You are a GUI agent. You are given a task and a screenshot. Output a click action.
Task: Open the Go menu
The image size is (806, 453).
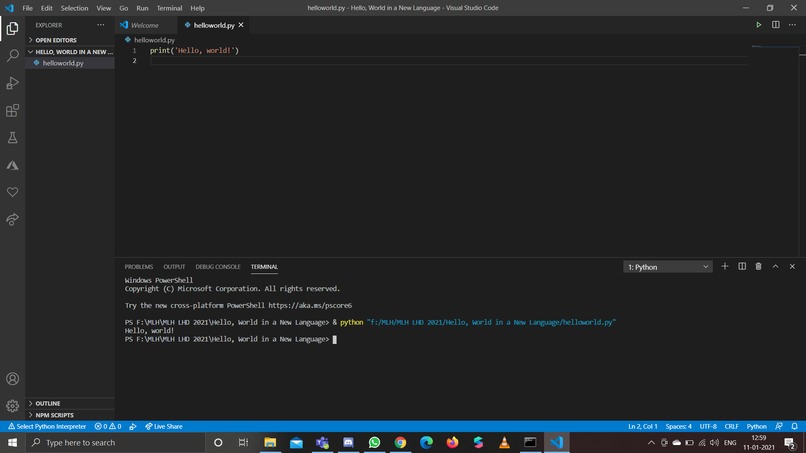point(123,8)
